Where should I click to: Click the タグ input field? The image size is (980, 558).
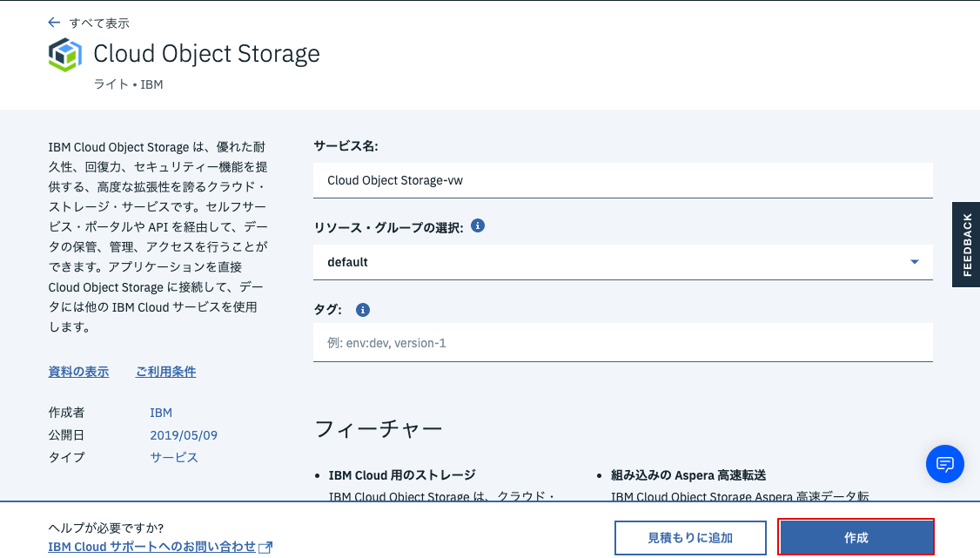tap(622, 342)
